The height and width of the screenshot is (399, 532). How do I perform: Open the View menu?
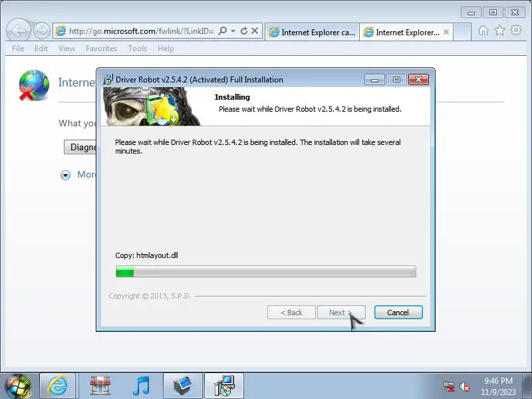click(x=66, y=49)
